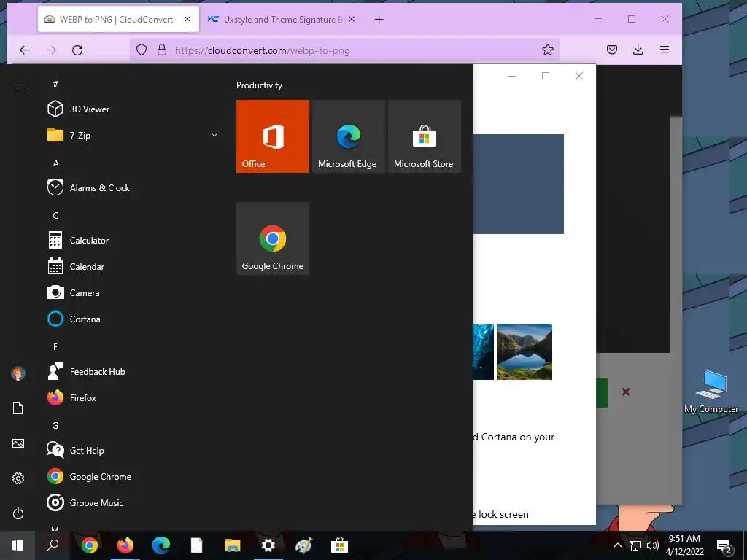Save page to Pocket
The width and height of the screenshot is (747, 560).
click(x=612, y=50)
